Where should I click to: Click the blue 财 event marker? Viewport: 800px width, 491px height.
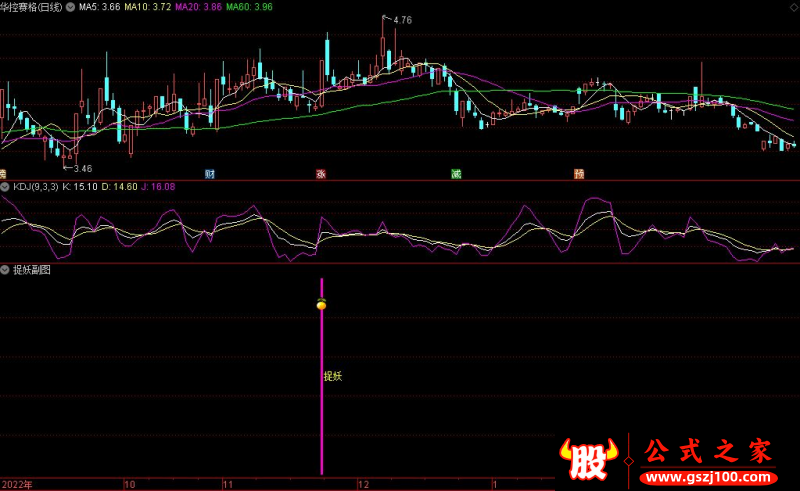point(210,173)
